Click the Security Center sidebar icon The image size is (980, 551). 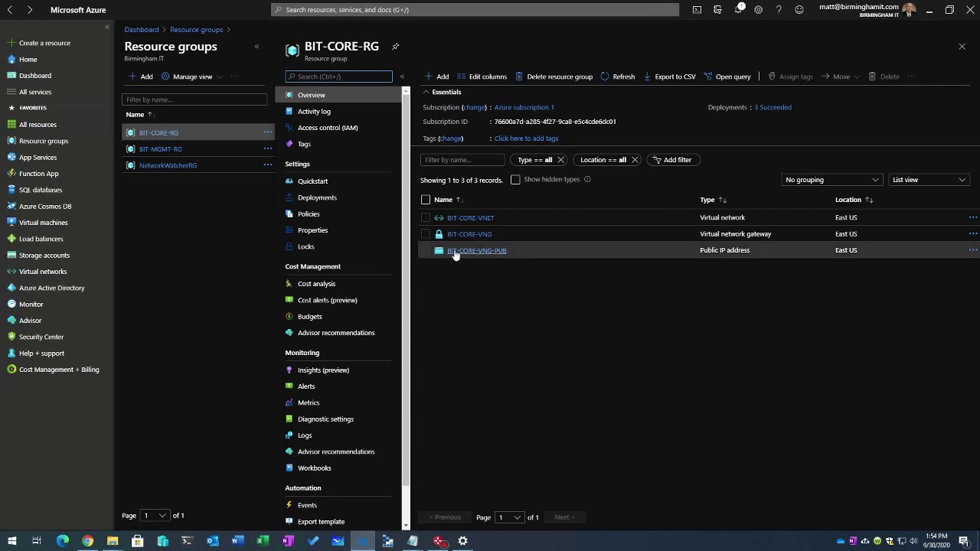[x=11, y=337]
